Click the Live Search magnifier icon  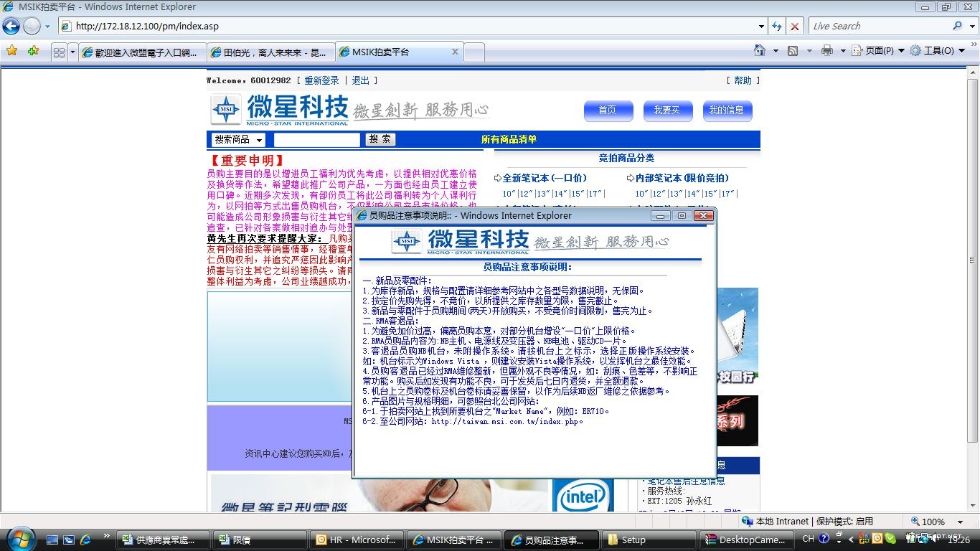[957, 26]
